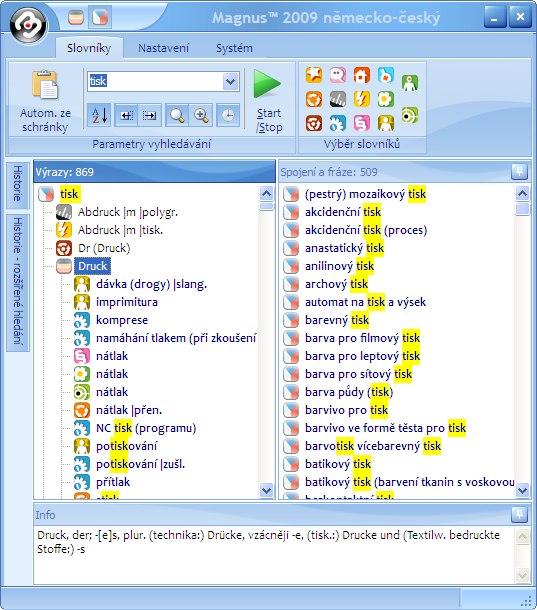Pin the Info panel
This screenshot has height=610, width=537.
point(519,515)
